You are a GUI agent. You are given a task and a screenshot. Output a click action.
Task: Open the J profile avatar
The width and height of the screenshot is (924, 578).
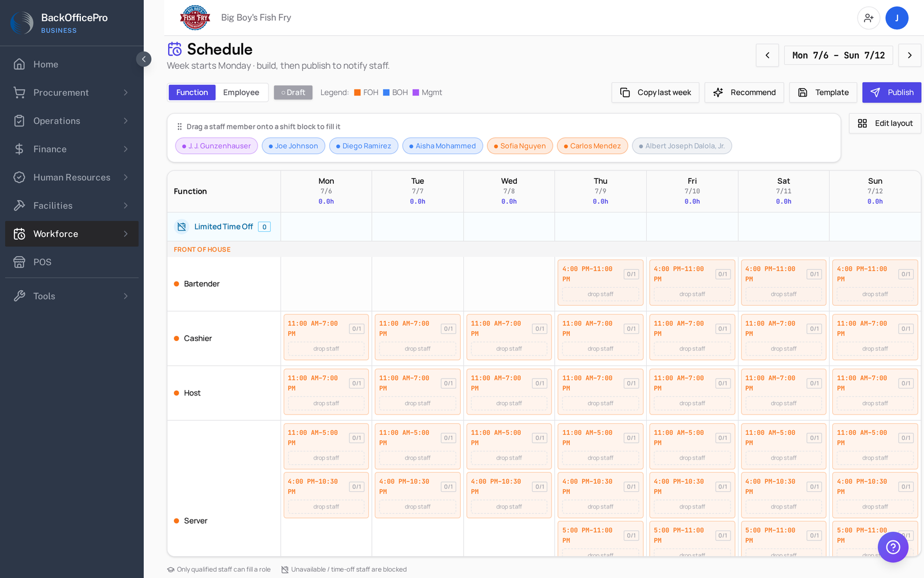pyautogui.click(x=897, y=18)
